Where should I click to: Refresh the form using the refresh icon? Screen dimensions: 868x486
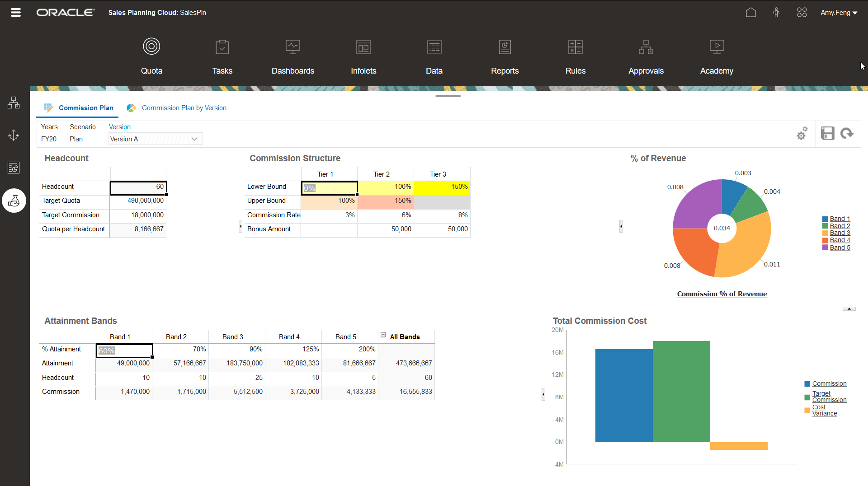coord(847,133)
